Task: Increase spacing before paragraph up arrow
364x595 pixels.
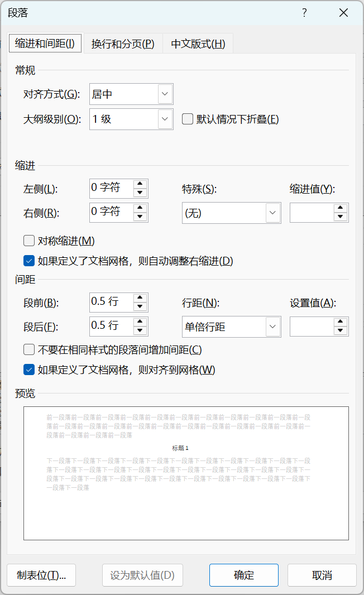Action: 141,297
